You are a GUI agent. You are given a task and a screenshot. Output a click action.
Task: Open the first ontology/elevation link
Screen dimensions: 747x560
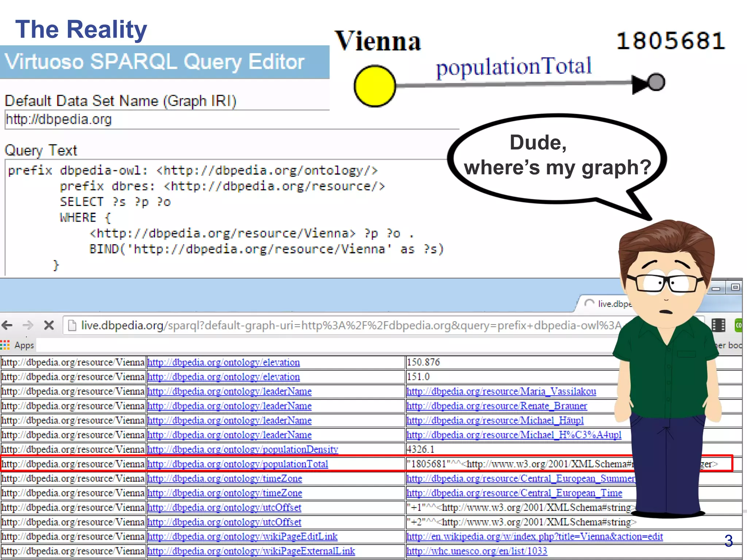pyautogui.click(x=224, y=362)
